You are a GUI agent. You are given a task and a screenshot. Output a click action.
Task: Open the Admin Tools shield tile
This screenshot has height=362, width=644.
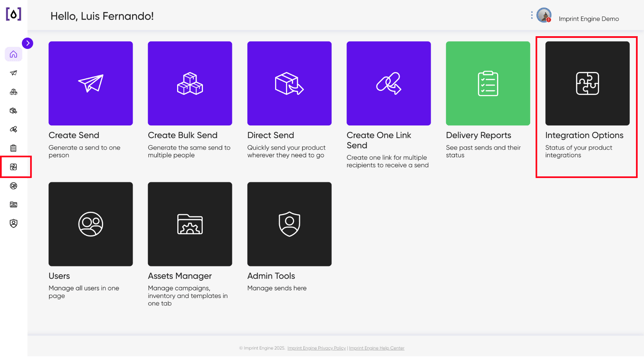tap(289, 224)
